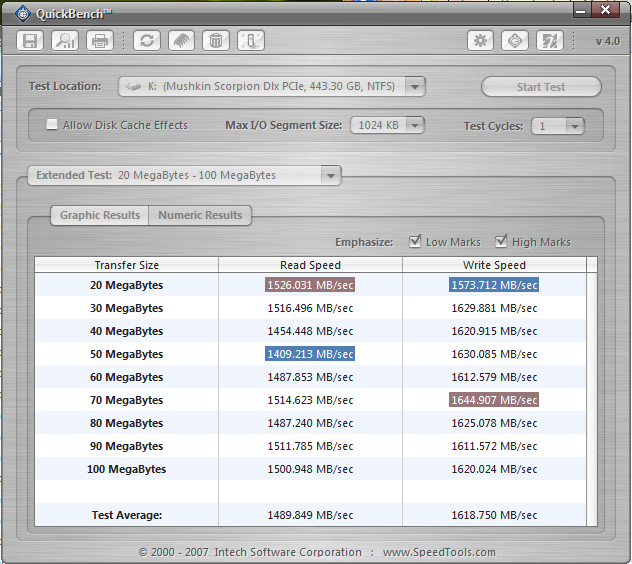Image resolution: width=632 pixels, height=564 pixels.
Task: Toggle the High Marks checkbox
Action: click(501, 242)
